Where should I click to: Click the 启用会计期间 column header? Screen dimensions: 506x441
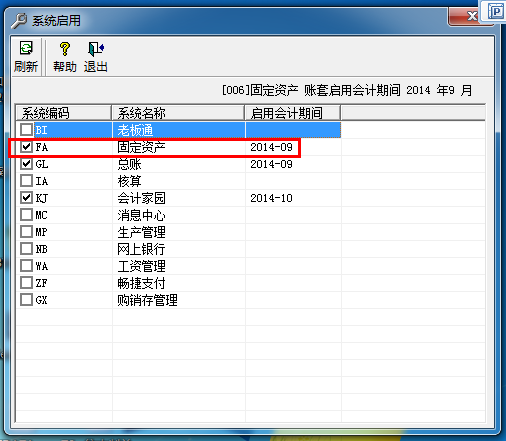pyautogui.click(x=293, y=113)
